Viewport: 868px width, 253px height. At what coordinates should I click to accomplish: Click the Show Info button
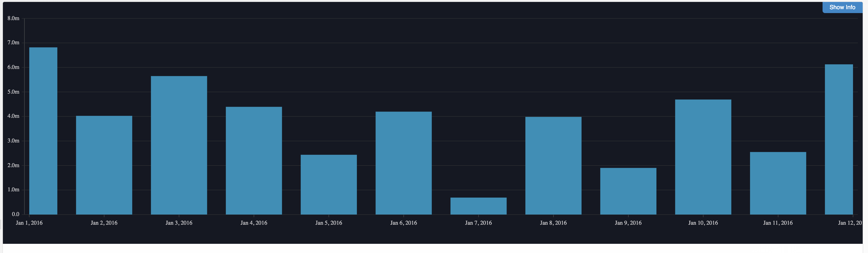coord(842,7)
